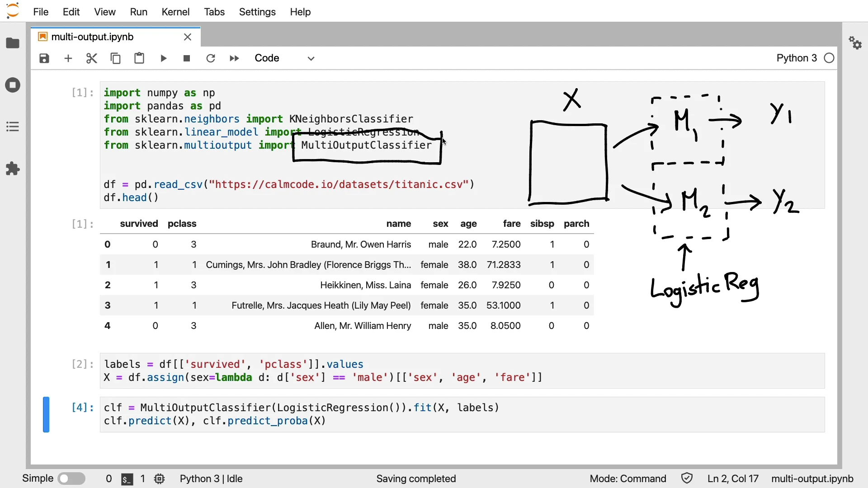Viewport: 868px width, 488px height.
Task: Toggle Simple interface mode switch
Action: (x=72, y=479)
